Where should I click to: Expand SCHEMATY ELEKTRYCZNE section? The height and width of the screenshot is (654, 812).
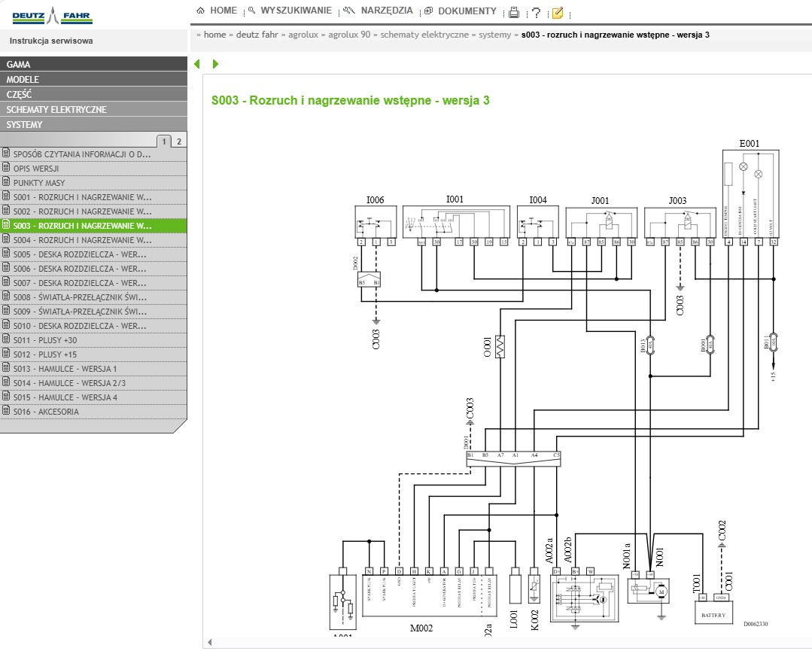pyautogui.click(x=93, y=109)
